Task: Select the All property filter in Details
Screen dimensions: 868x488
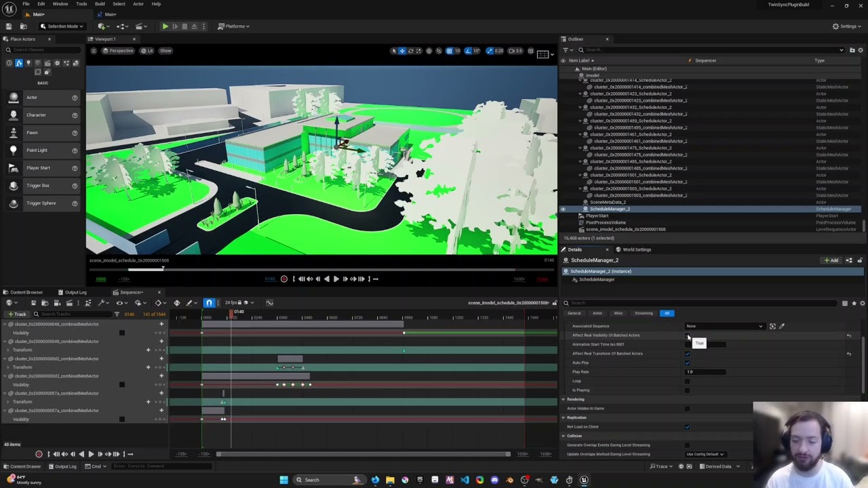Action: pyautogui.click(x=667, y=314)
